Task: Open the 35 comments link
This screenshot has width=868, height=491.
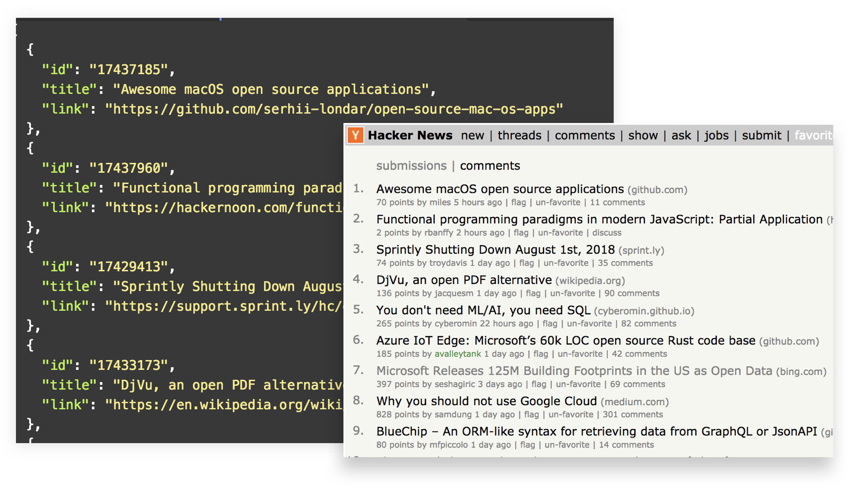Action: pos(625,263)
